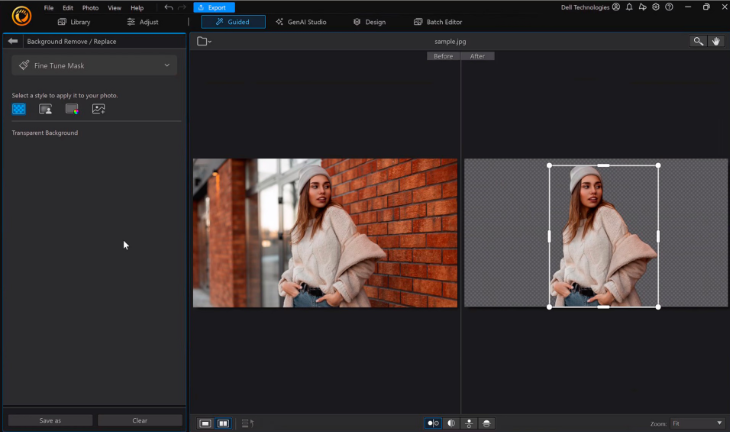Select the custom image background style

pyautogui.click(x=98, y=109)
